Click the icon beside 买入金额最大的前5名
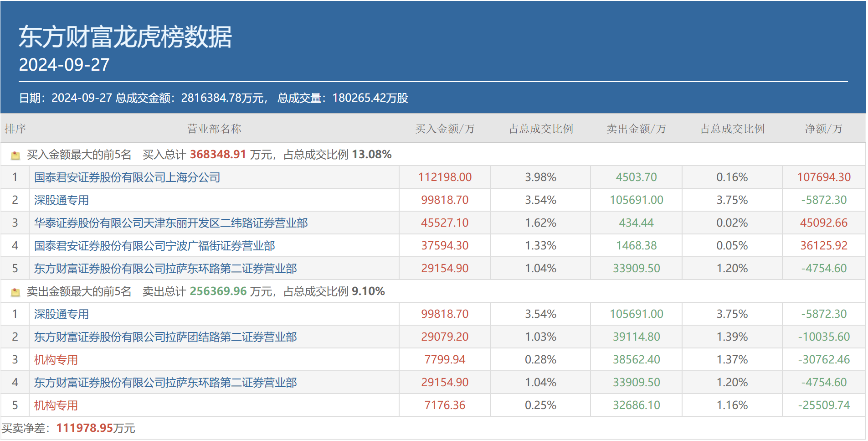Viewport: 868px width, 441px height. (15, 156)
